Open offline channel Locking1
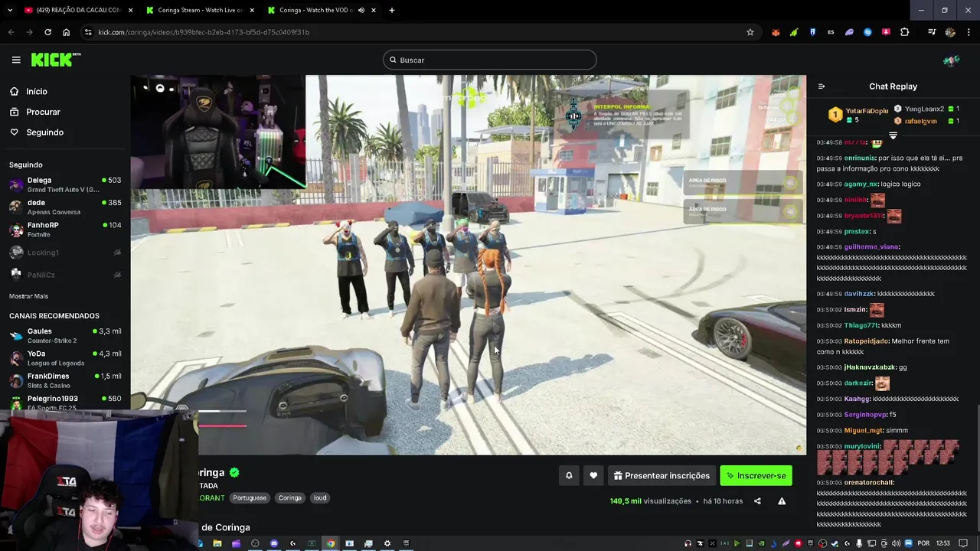 [x=65, y=253]
